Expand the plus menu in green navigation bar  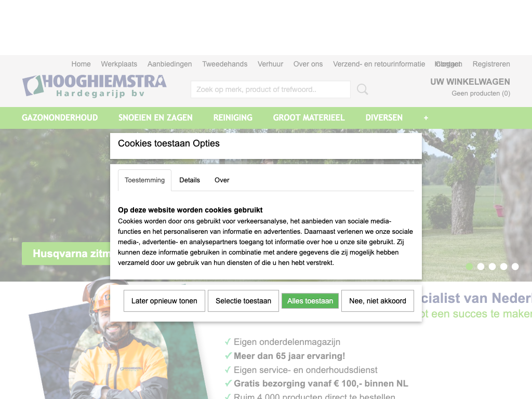[426, 118]
